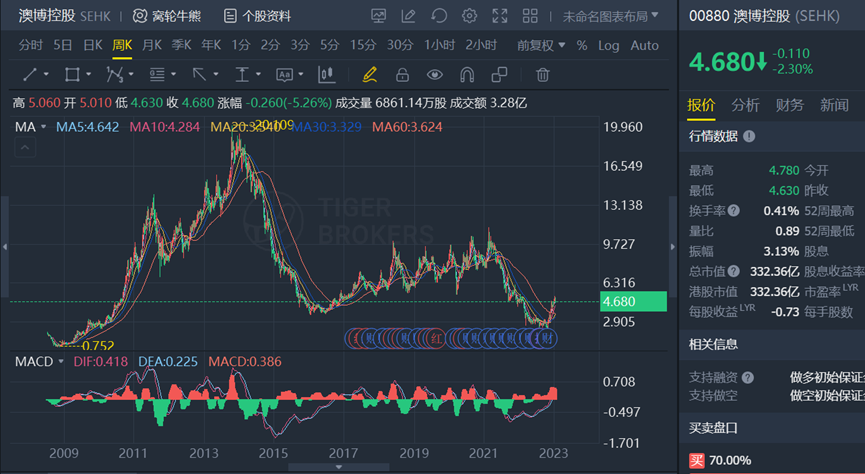Click the rightmost 财 earnings marker
The height and width of the screenshot is (474, 865).
[x=548, y=338]
